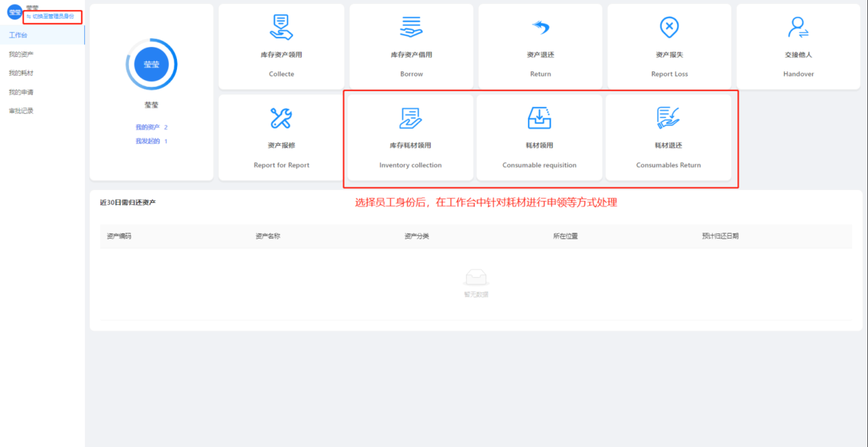Open the 资产报修 wrench repair icon
This screenshot has width=868, height=447.
tap(281, 118)
